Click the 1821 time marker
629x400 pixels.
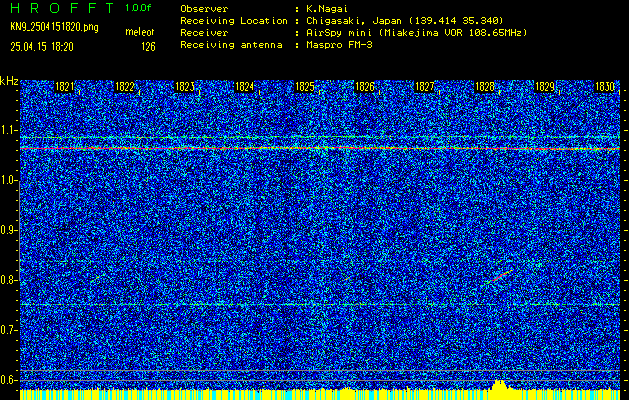tap(65, 87)
